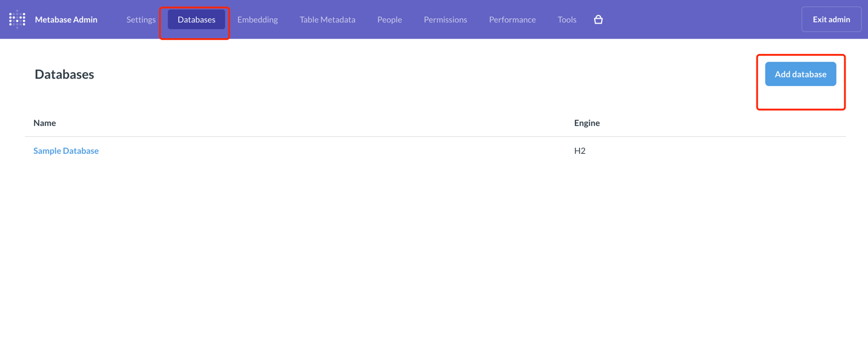The width and height of the screenshot is (868, 359).
Task: Click the Metabase logo icon
Action: pyautogui.click(x=16, y=19)
